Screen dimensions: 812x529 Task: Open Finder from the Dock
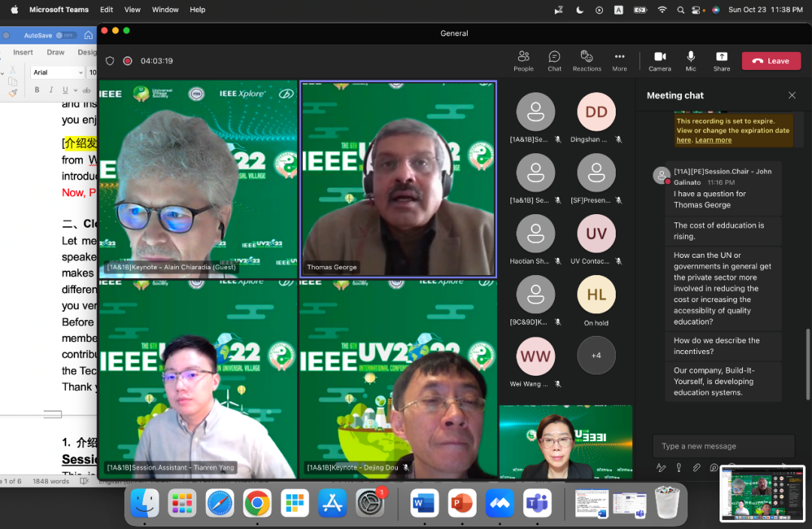pyautogui.click(x=144, y=503)
